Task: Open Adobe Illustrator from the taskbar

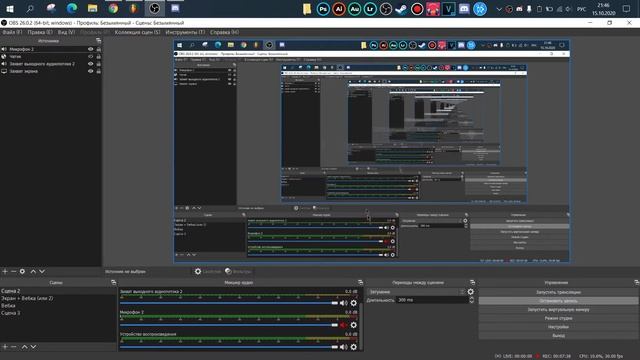Action: [x=338, y=9]
